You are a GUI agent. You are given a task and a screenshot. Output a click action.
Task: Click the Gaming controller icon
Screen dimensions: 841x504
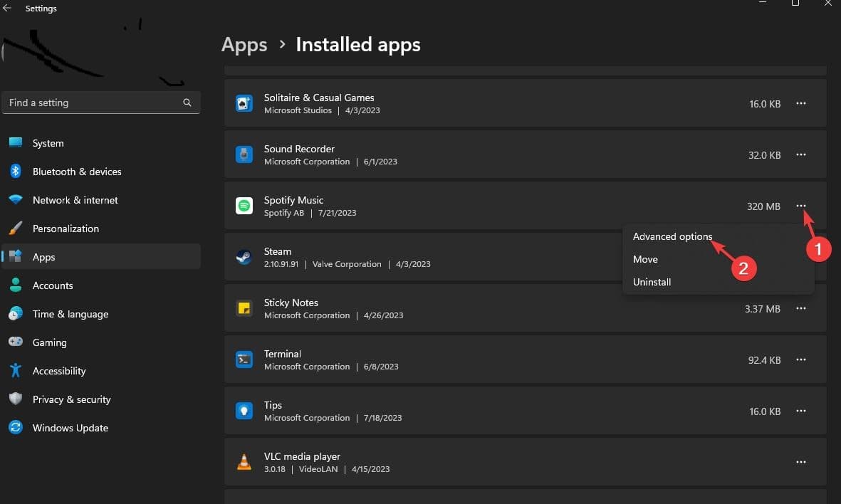pos(16,342)
